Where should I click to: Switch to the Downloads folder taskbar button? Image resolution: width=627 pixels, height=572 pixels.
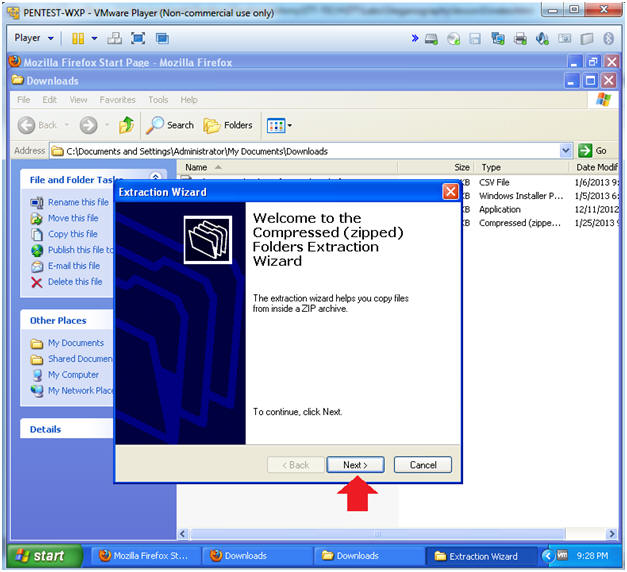[368, 556]
